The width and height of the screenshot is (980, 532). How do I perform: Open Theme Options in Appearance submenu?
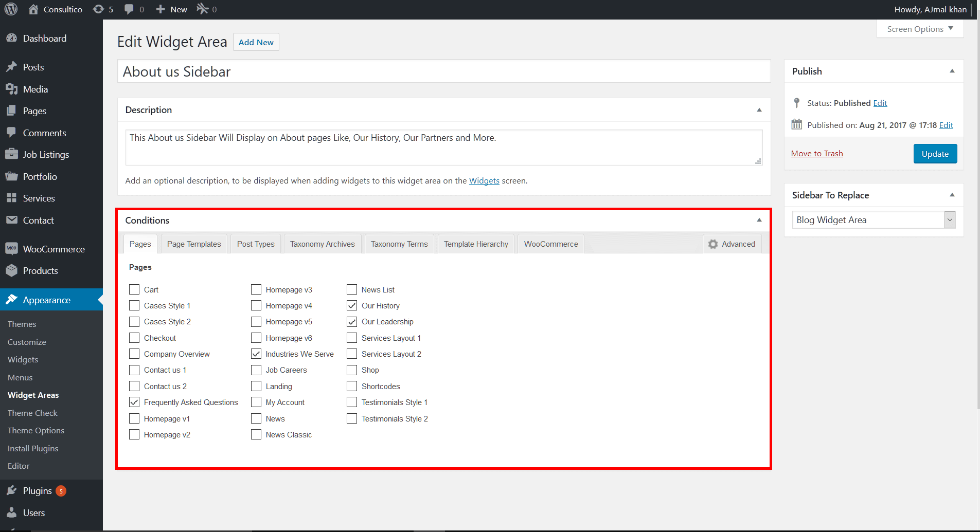[x=36, y=431]
